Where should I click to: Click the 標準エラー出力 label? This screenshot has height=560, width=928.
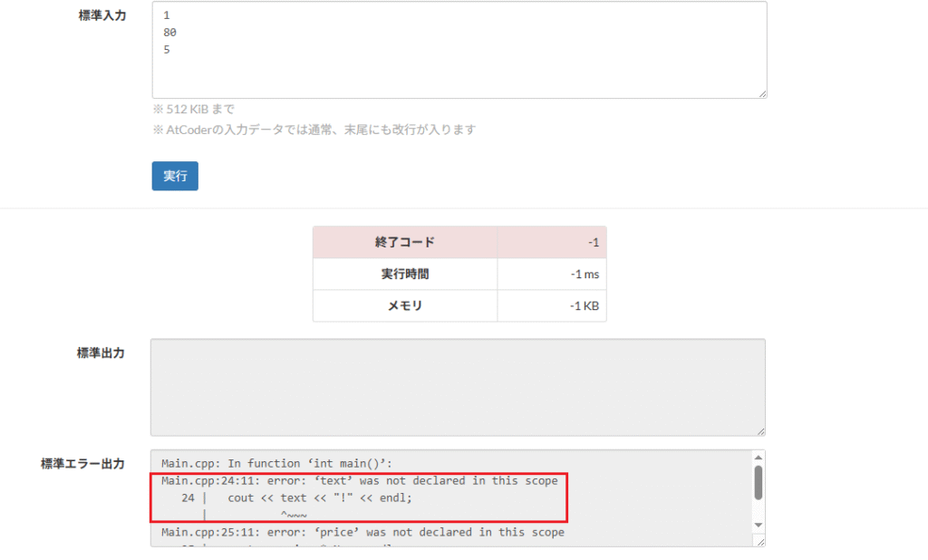click(x=82, y=463)
